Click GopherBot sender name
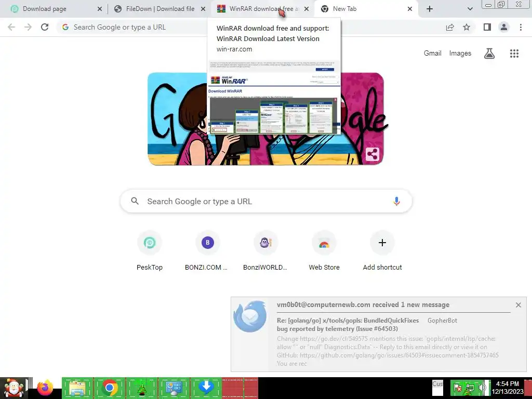532x399 pixels. pos(442,320)
